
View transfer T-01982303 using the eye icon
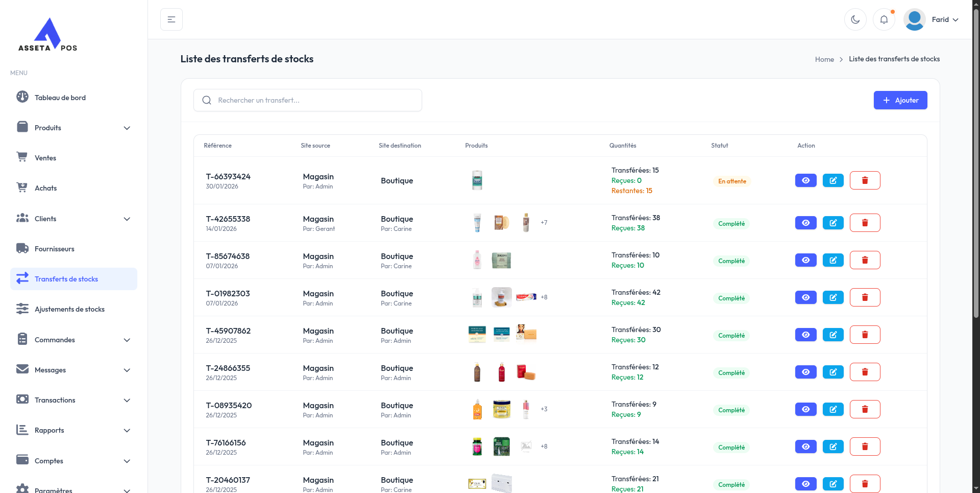(x=805, y=297)
